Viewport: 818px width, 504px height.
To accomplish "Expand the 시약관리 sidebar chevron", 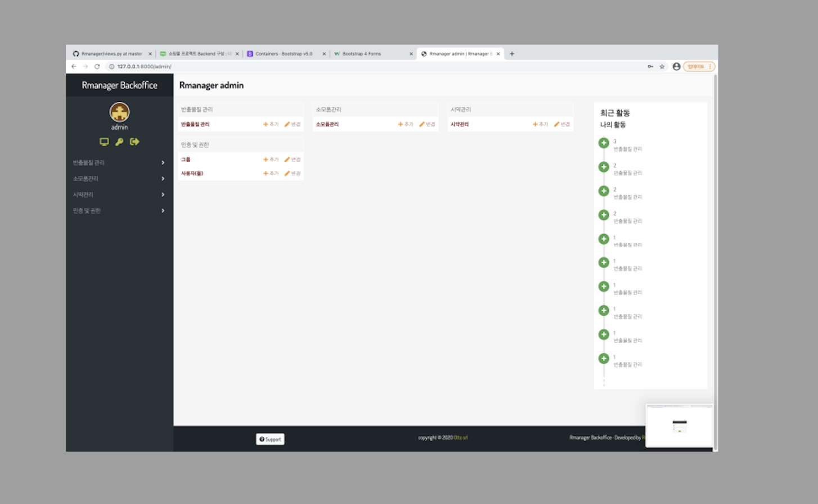I will 163,195.
